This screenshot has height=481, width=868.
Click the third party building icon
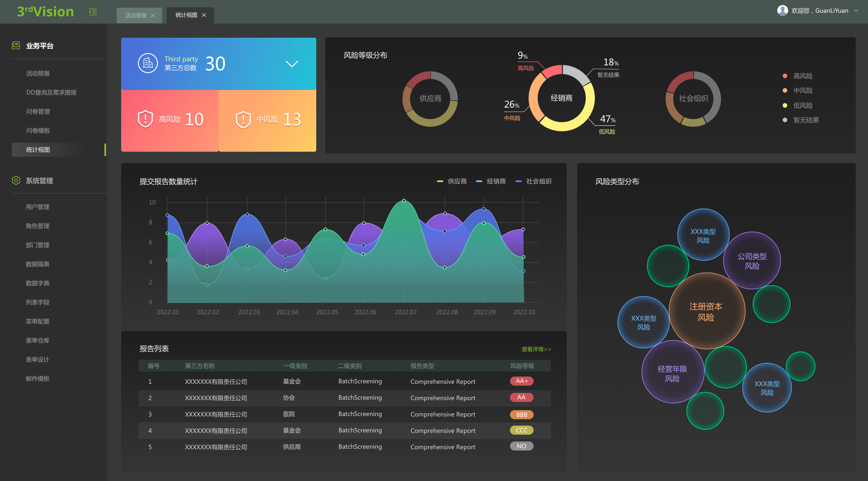(147, 63)
